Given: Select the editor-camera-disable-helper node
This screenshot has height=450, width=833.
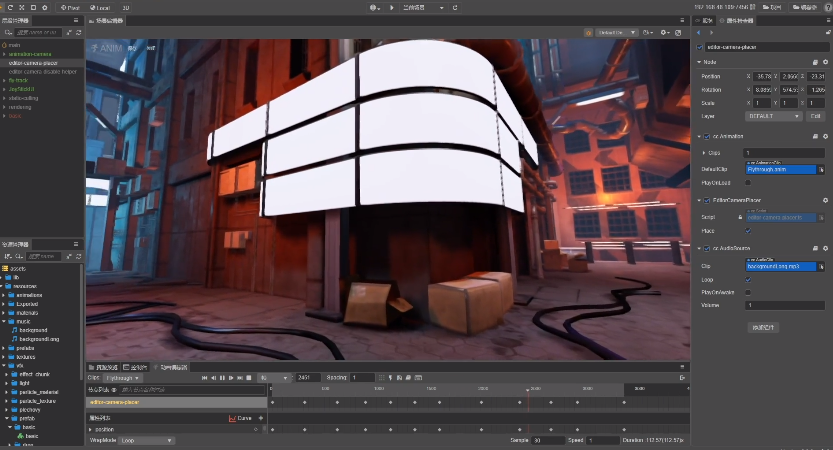Looking at the screenshot, I should 41,71.
